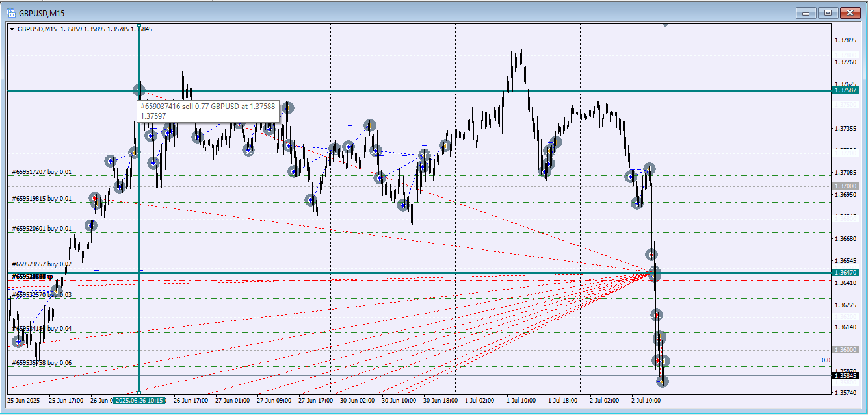Screen dimensions: 868x415
Task: Select order #659519815 buy 0.01 label
Action: [x=42, y=199]
